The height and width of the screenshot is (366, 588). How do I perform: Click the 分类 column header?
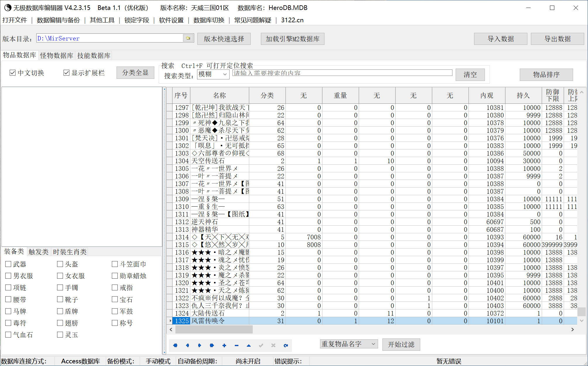[x=267, y=95]
